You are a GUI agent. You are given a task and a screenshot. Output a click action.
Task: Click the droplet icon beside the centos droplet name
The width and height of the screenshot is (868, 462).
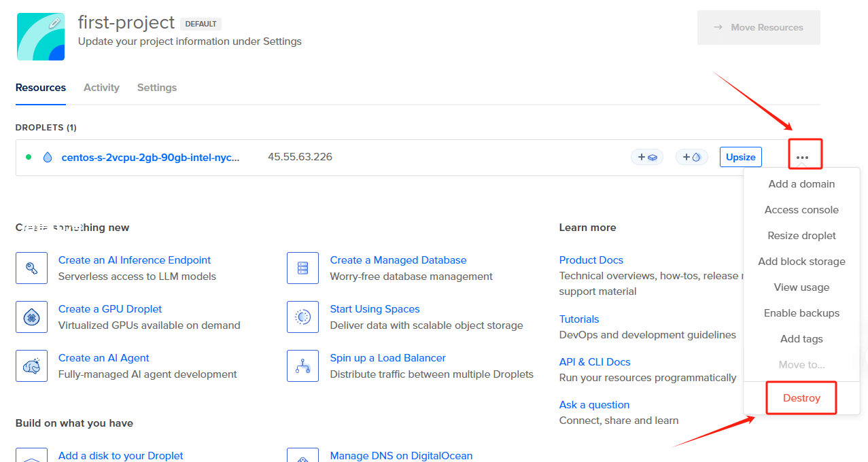(48, 157)
